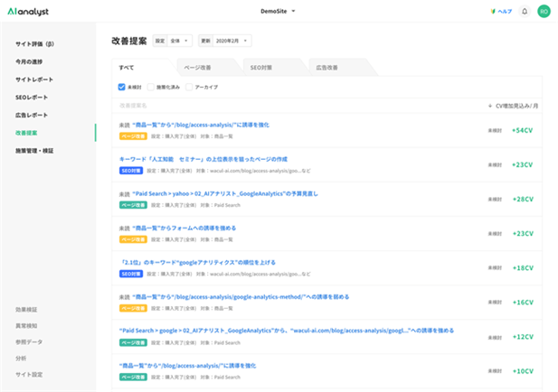Screen dimensions: 558x392
Task: Click the ヘルプ help link
Action: pyautogui.click(x=505, y=12)
